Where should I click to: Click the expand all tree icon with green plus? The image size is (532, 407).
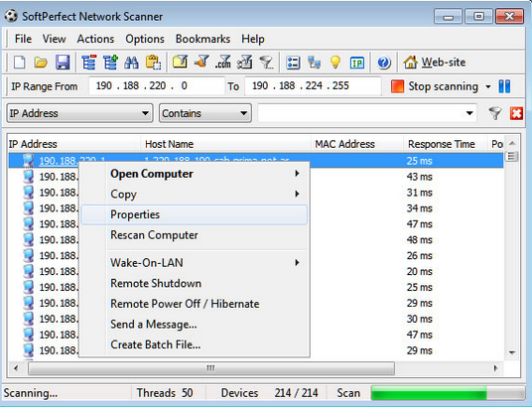[110, 63]
